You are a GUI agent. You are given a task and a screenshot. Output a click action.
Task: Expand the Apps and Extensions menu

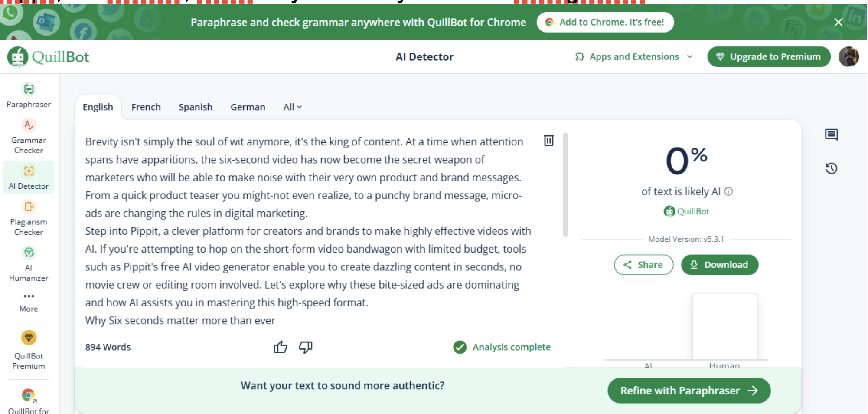coord(633,57)
